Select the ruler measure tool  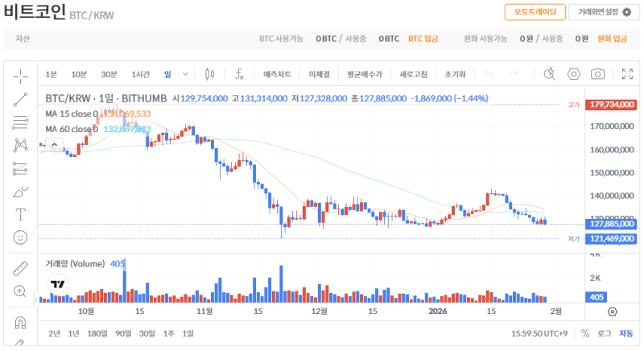pos(20,268)
